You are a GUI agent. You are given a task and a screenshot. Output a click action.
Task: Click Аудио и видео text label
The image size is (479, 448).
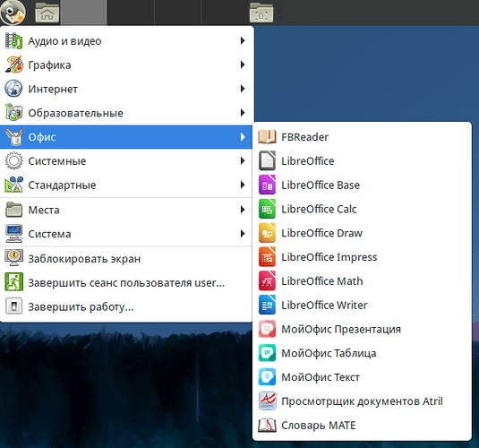coord(64,41)
